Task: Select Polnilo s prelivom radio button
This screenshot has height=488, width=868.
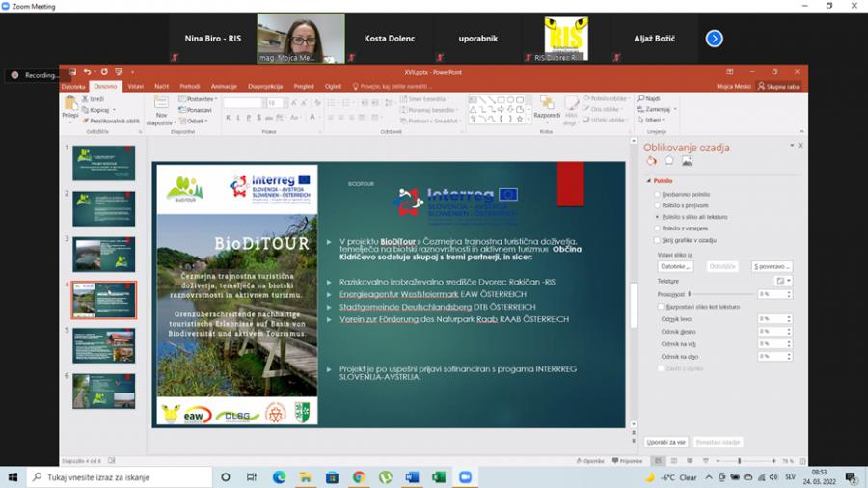Action: click(x=657, y=205)
